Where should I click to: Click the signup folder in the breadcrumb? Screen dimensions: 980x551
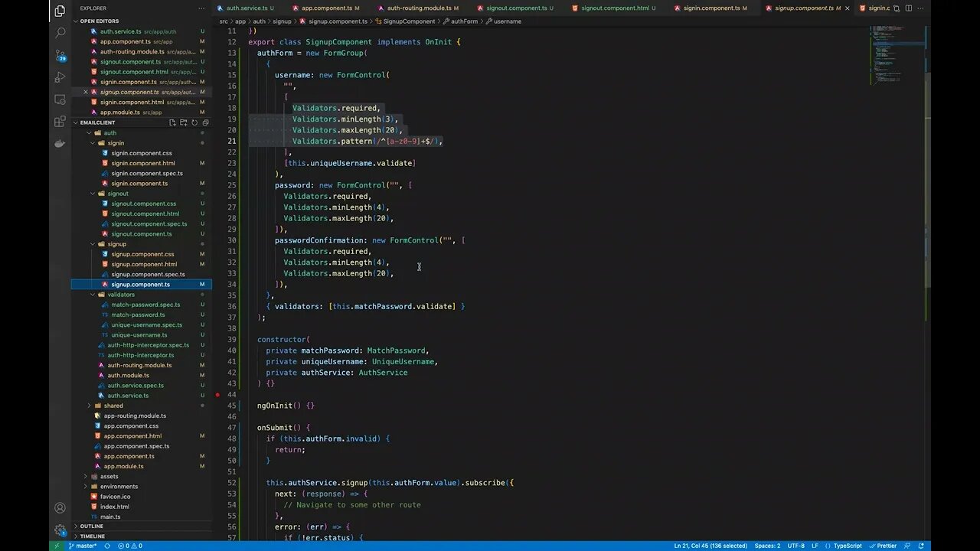coord(282,21)
